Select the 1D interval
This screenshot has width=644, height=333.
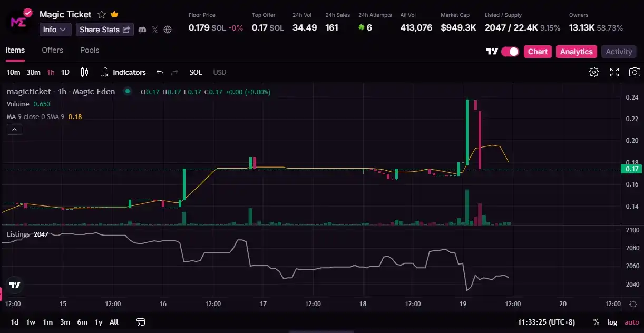tap(65, 72)
